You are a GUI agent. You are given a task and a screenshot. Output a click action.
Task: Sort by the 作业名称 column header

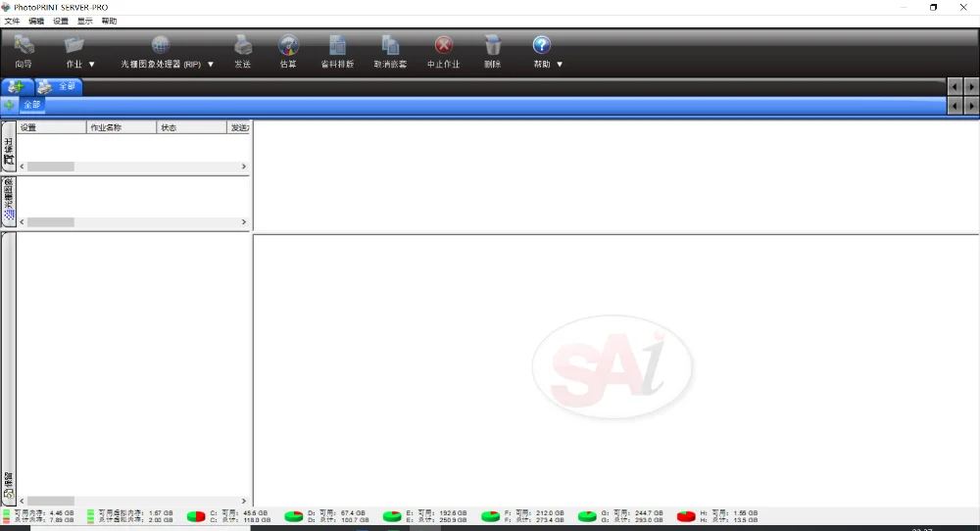[x=122, y=127]
